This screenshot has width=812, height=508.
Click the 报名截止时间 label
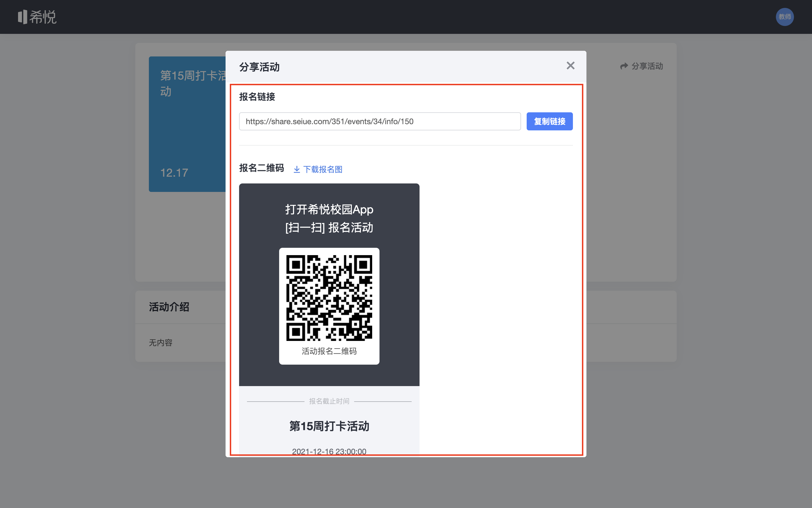tap(329, 401)
